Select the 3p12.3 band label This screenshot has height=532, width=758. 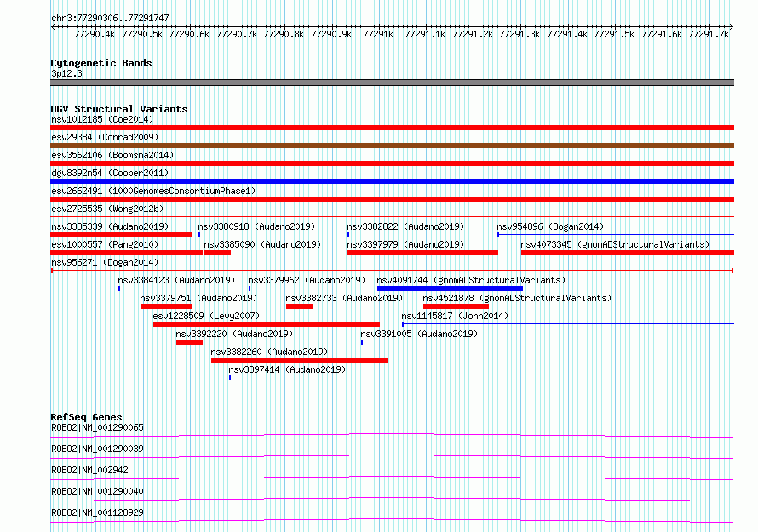pos(66,73)
